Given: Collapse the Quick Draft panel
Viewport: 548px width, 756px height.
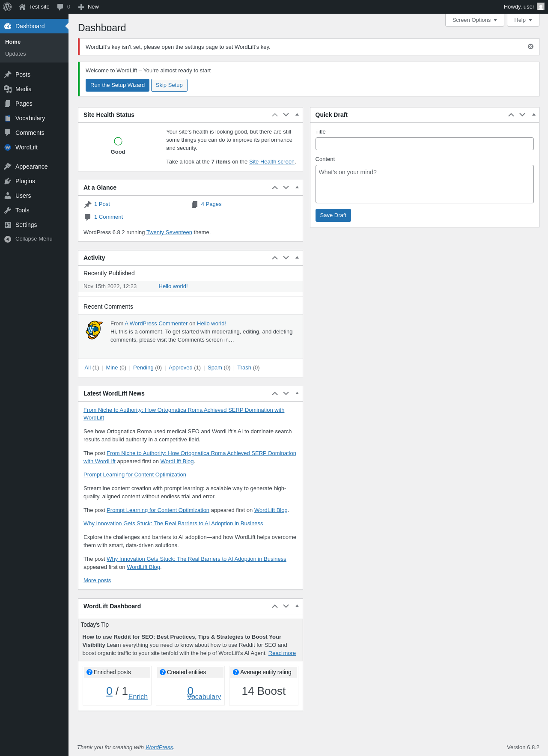Looking at the screenshot, I should click(x=533, y=115).
